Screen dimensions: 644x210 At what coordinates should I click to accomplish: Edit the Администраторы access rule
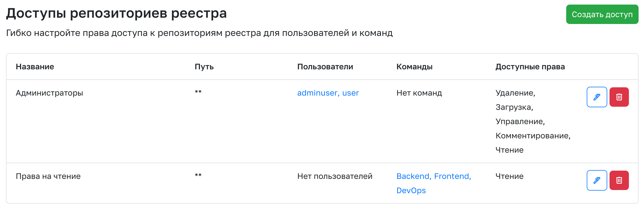coord(597,97)
